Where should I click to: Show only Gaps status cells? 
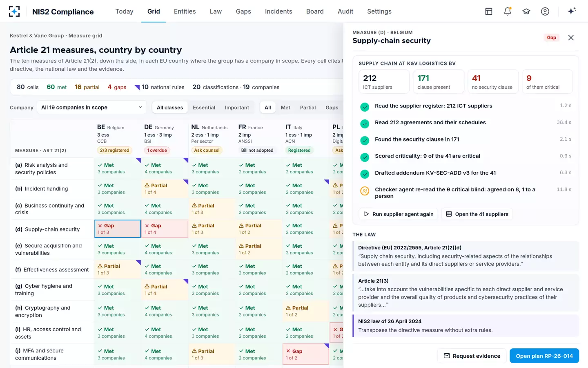click(332, 108)
